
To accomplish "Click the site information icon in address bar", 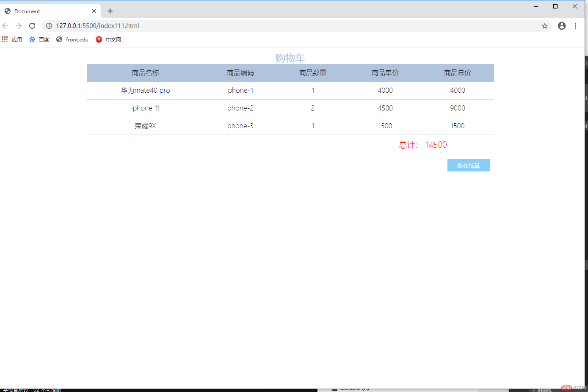I will click(49, 26).
